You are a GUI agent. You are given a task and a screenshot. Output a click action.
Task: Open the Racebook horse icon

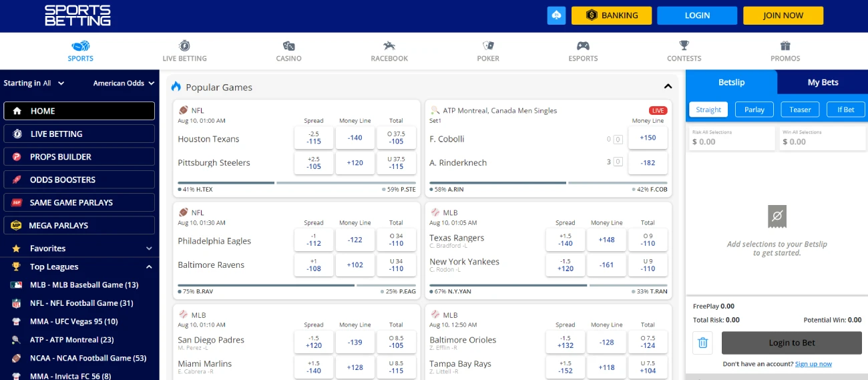pyautogui.click(x=389, y=46)
